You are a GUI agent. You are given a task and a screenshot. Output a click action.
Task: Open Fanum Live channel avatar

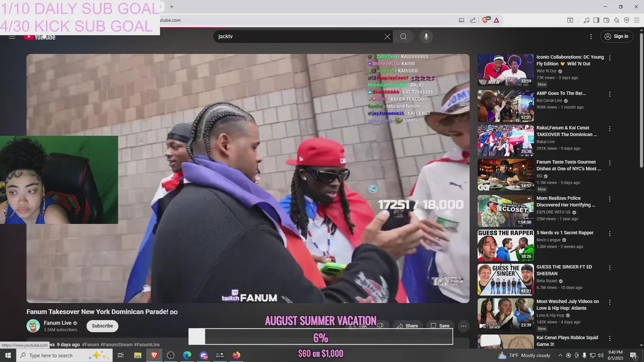pos(33,326)
